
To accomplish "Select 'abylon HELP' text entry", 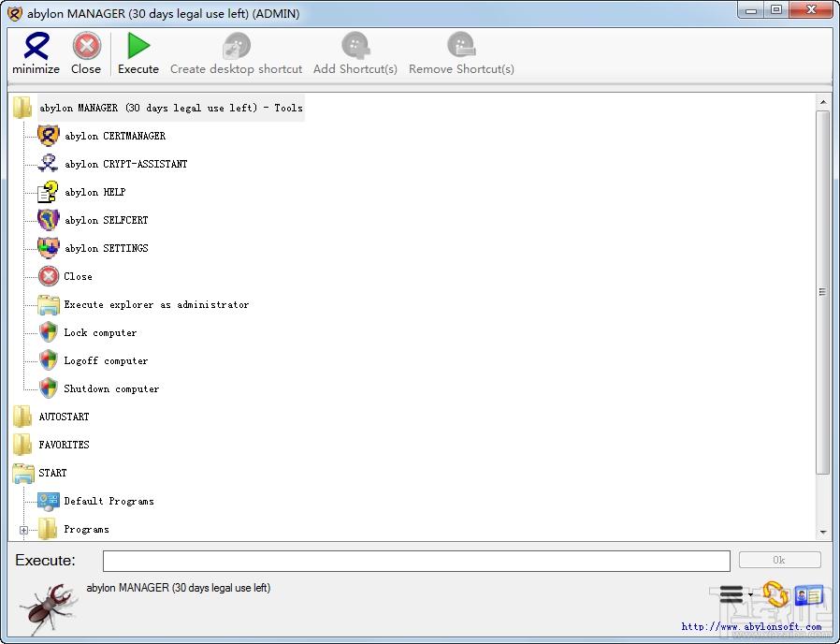I will tap(94, 192).
